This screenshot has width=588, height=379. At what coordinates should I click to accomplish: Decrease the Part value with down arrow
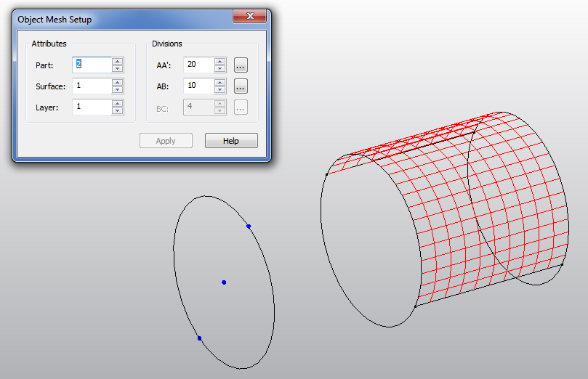118,68
